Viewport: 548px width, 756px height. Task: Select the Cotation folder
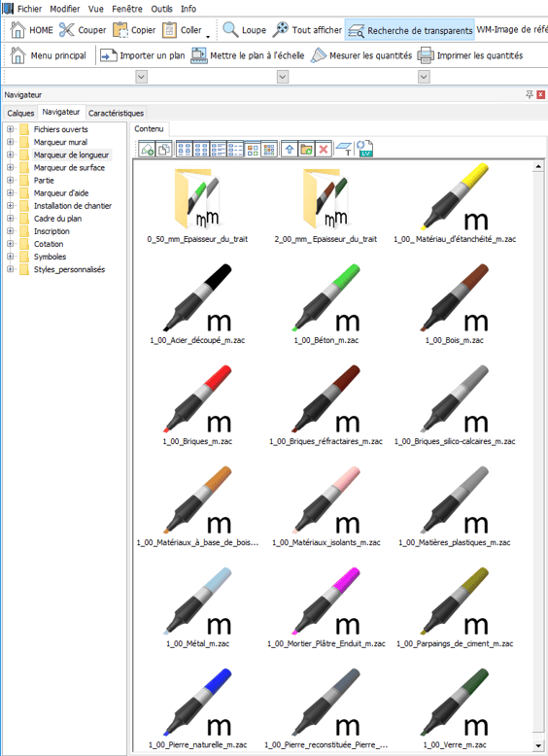click(49, 244)
